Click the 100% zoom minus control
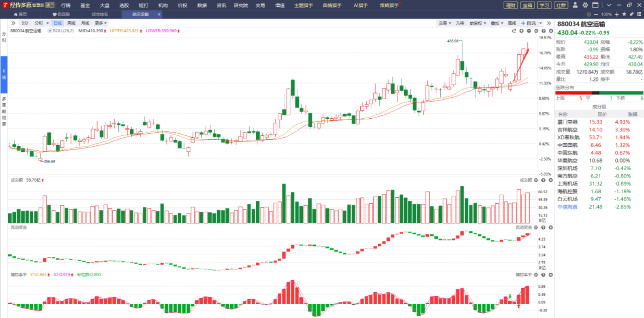This screenshot has height=318, width=644. pos(596,14)
